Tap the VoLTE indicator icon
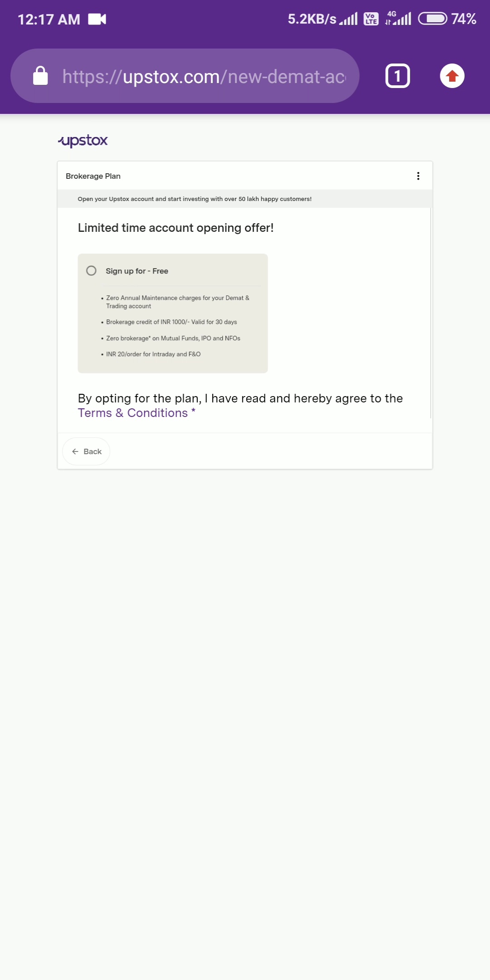The width and height of the screenshot is (490, 980). coord(371,19)
